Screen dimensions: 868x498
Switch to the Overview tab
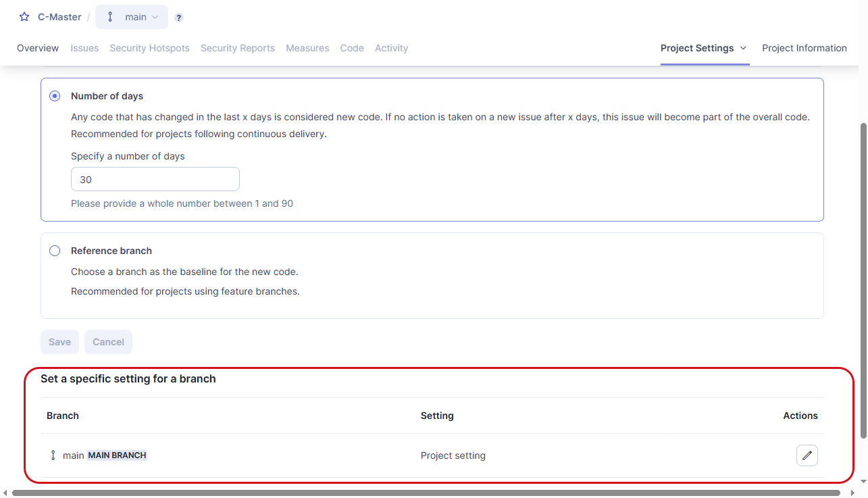click(38, 48)
